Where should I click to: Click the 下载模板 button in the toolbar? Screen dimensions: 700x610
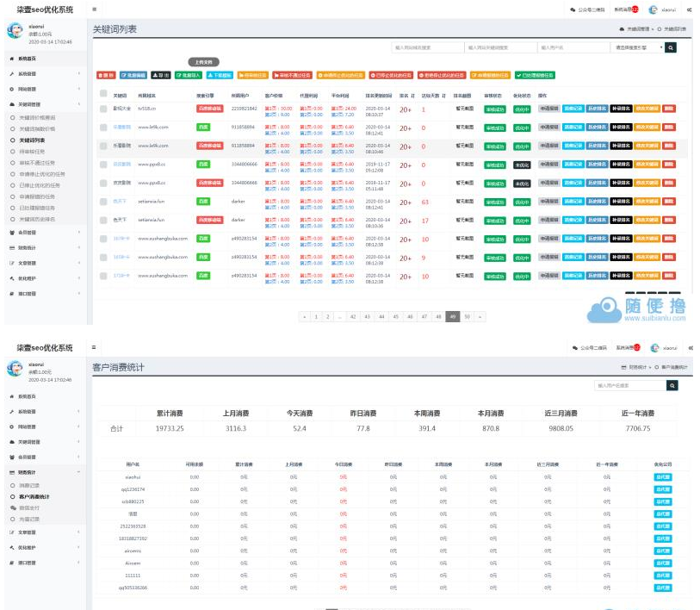[x=219, y=75]
